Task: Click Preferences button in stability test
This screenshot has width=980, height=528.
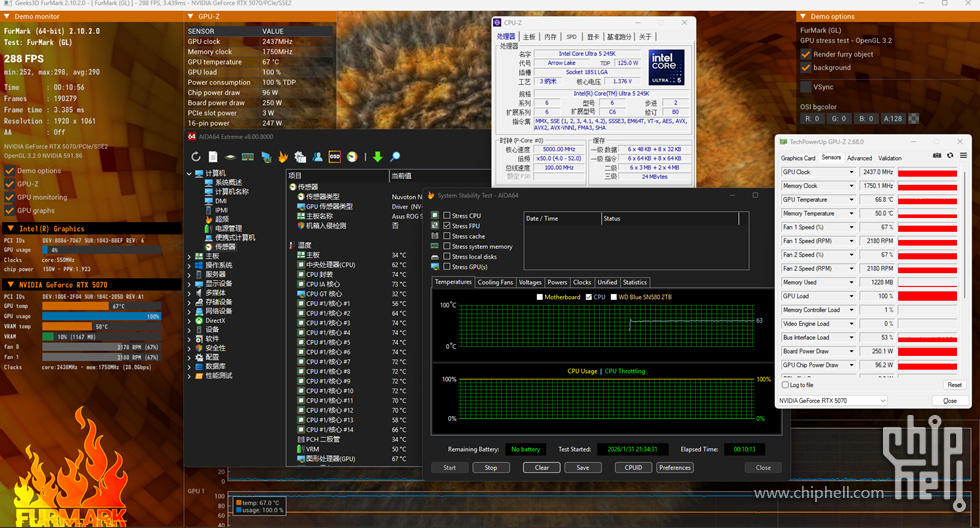Action: click(674, 467)
